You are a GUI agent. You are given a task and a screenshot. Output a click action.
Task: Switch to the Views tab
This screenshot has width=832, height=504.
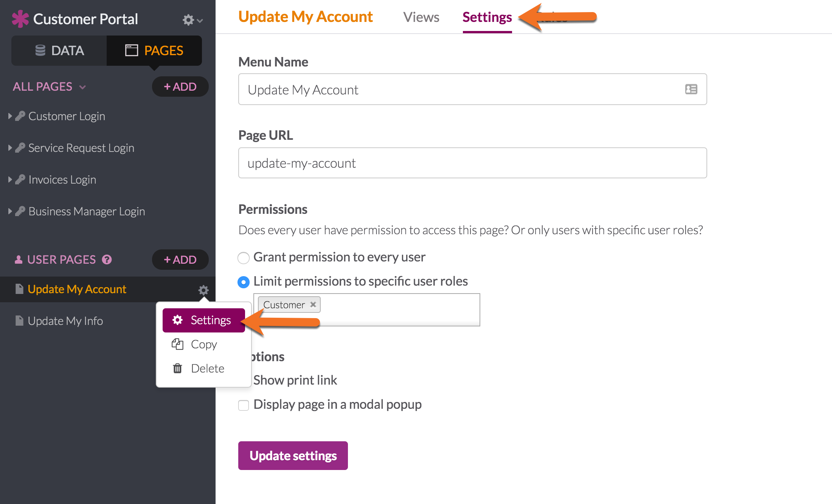[x=421, y=17]
